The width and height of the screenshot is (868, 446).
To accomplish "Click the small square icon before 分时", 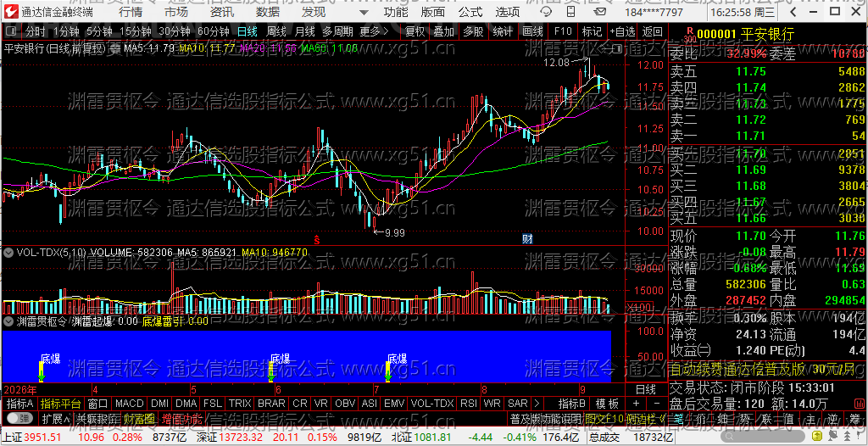I will tap(12, 32).
